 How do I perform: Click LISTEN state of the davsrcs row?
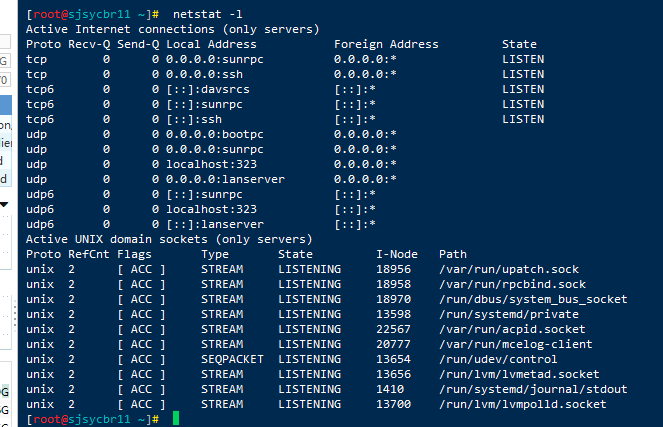coord(523,90)
